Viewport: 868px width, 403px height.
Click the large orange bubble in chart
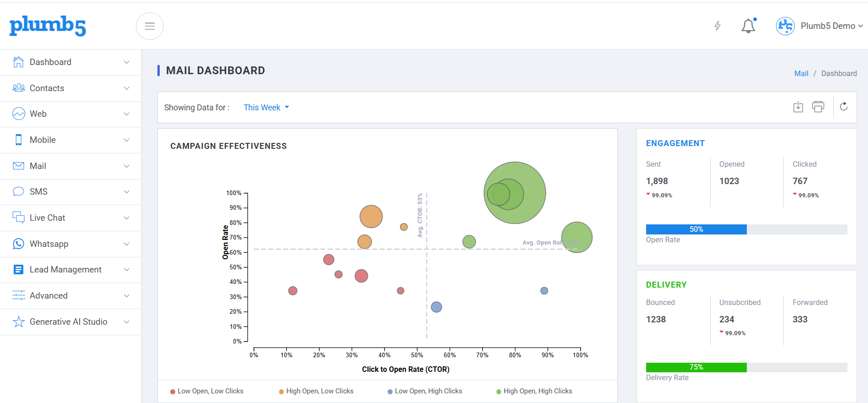pyautogui.click(x=371, y=217)
